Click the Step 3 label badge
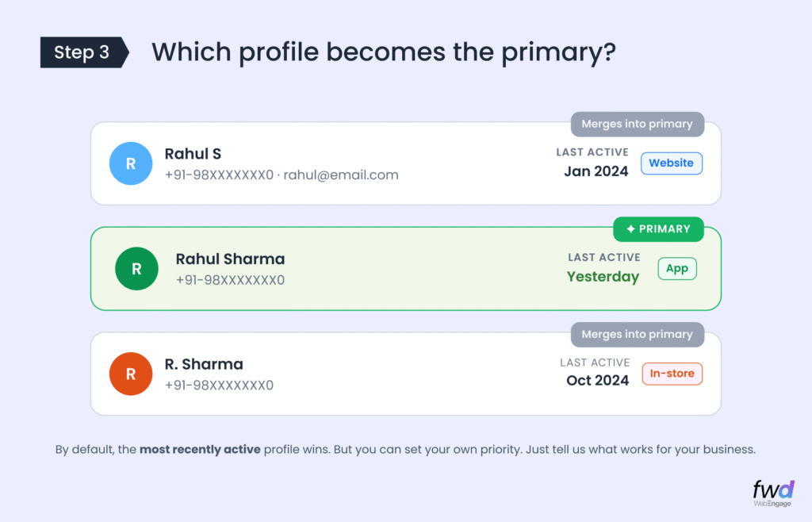Screen dimensions: 812x522 (x=82, y=52)
